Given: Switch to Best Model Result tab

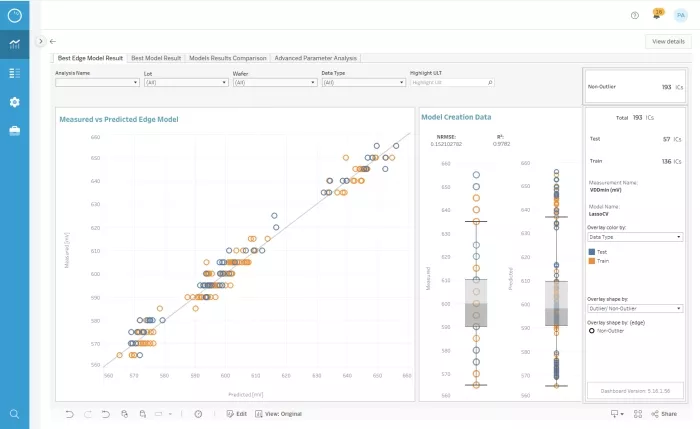Looking at the screenshot, I should [x=156, y=59].
